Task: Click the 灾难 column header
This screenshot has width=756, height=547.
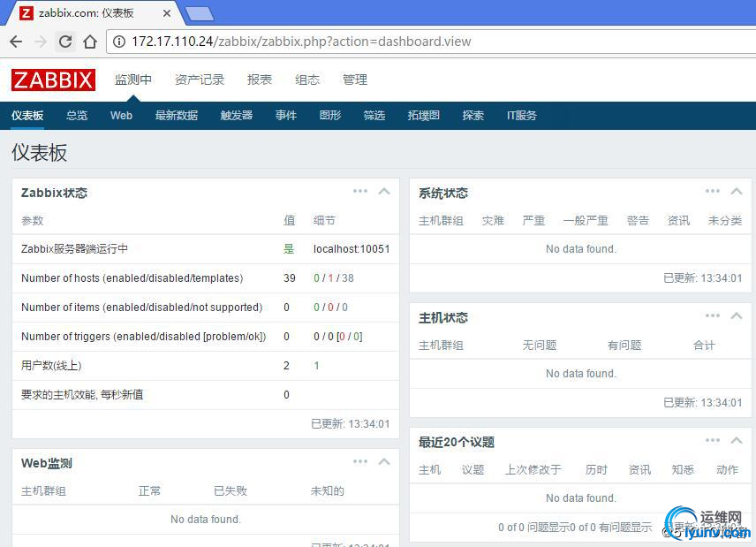Action: click(493, 221)
